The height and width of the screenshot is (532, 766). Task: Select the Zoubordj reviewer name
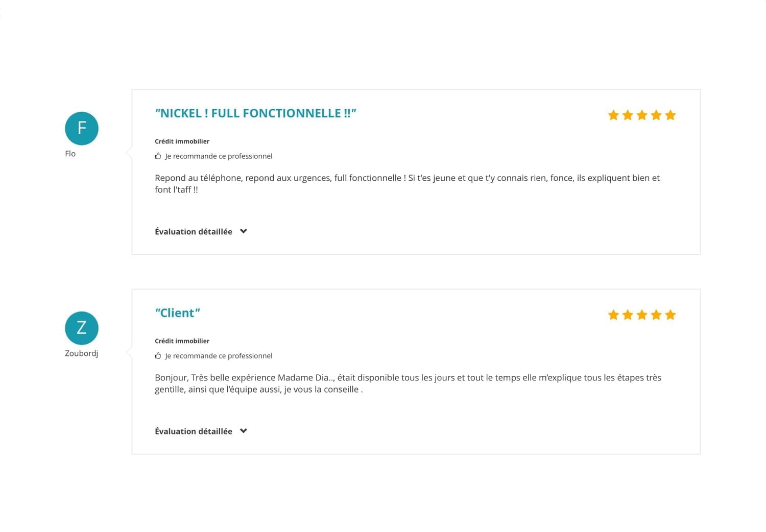coord(81,353)
